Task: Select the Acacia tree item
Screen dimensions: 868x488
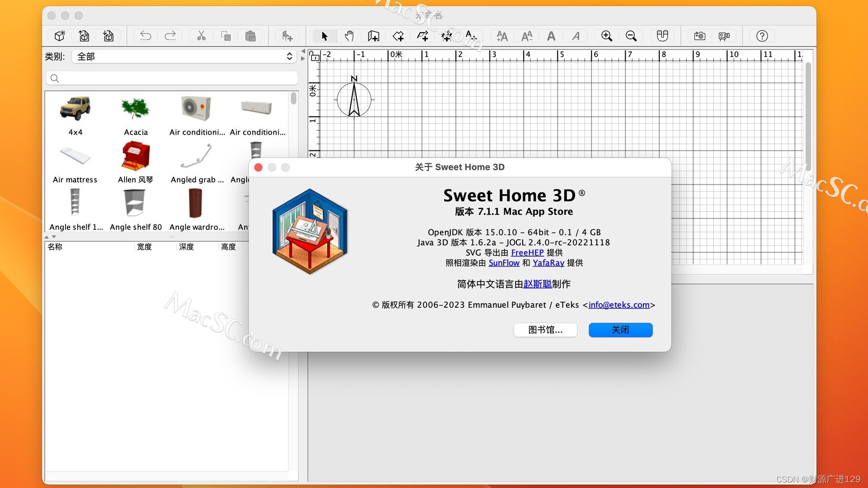Action: coord(136,116)
